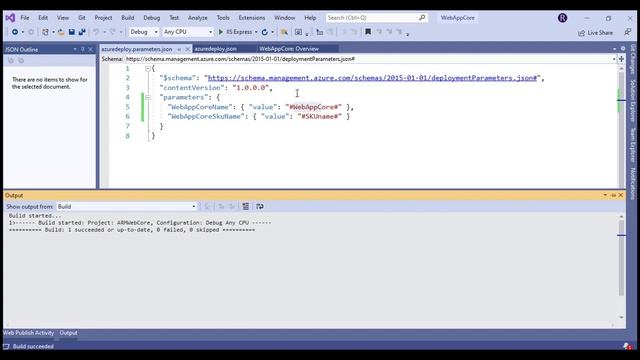Open the File menu
This screenshot has width=640, height=360.
point(25,18)
